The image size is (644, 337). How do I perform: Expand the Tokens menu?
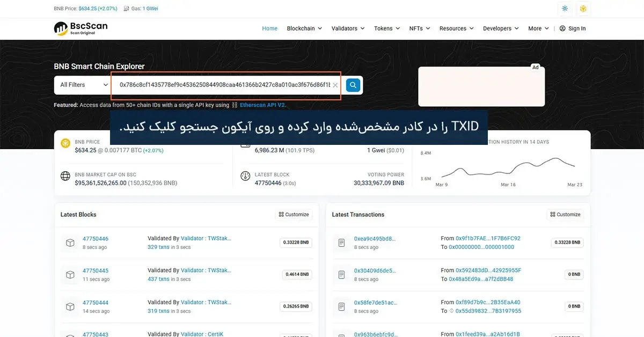point(387,28)
